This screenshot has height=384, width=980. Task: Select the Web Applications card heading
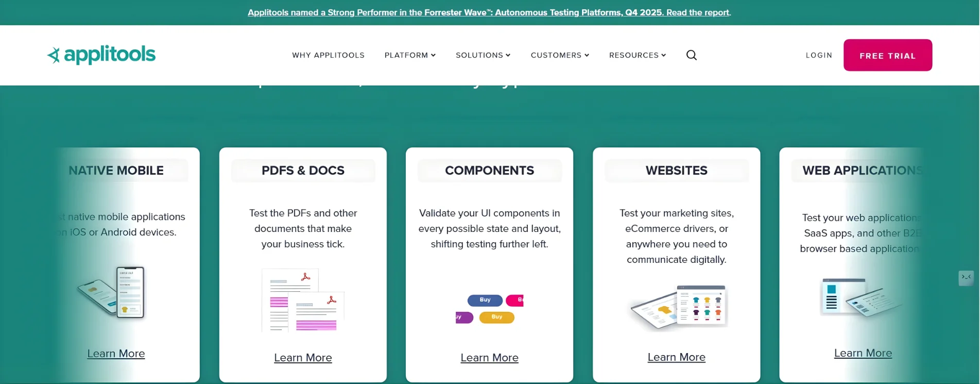[x=863, y=171]
